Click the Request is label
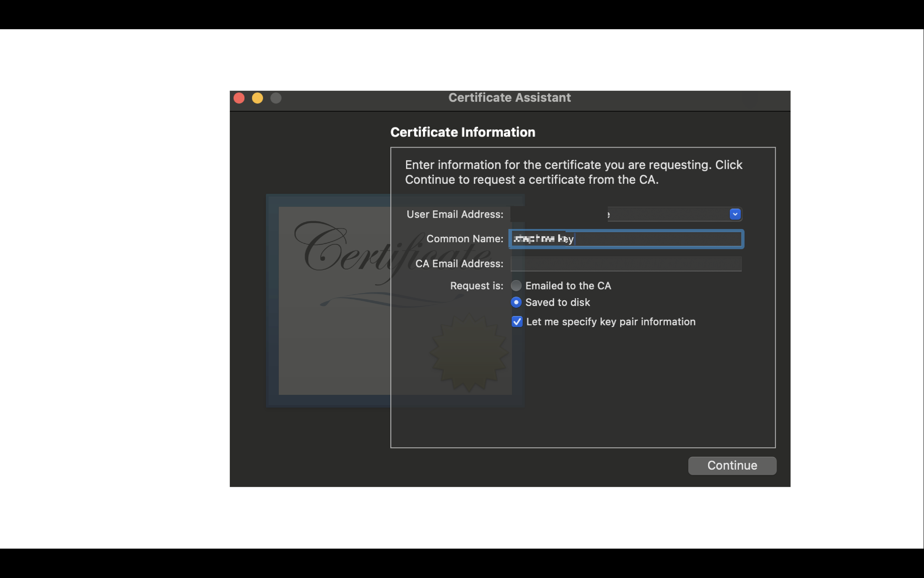The width and height of the screenshot is (924, 578). pyautogui.click(x=476, y=286)
